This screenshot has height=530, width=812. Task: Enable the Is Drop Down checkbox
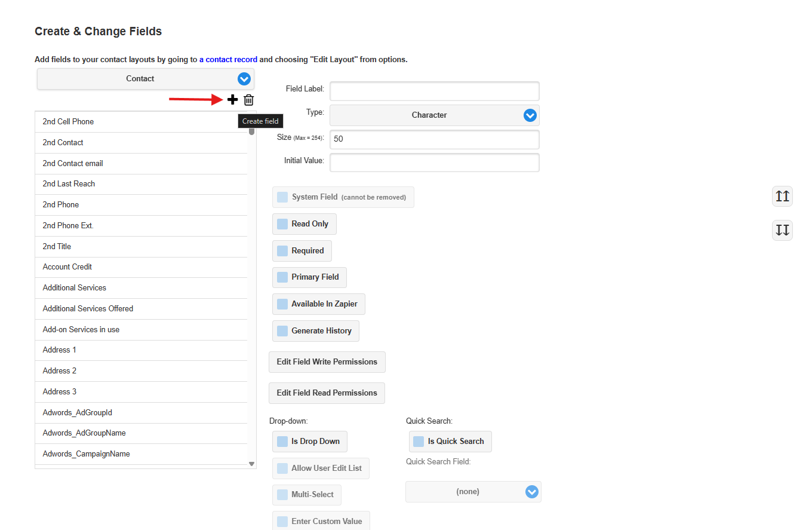(x=282, y=442)
